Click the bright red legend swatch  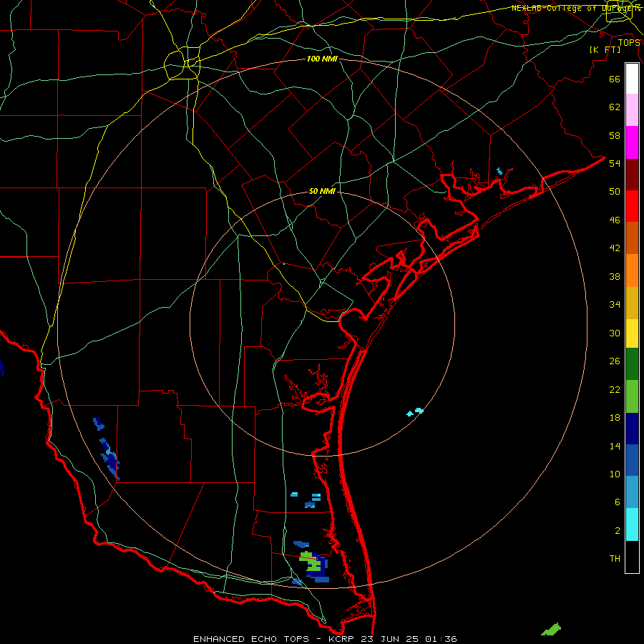[x=632, y=206]
